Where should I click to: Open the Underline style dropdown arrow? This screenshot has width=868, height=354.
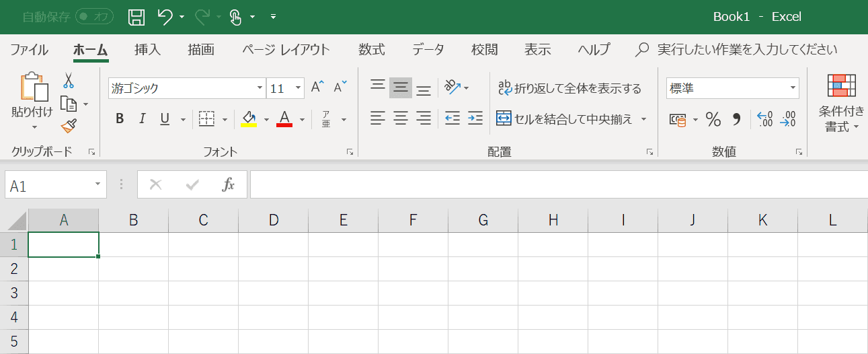183,120
